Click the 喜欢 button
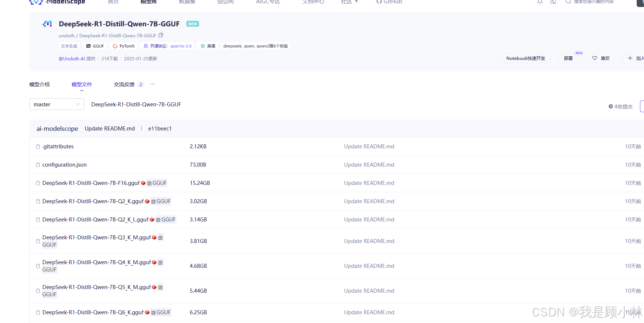 click(x=601, y=58)
